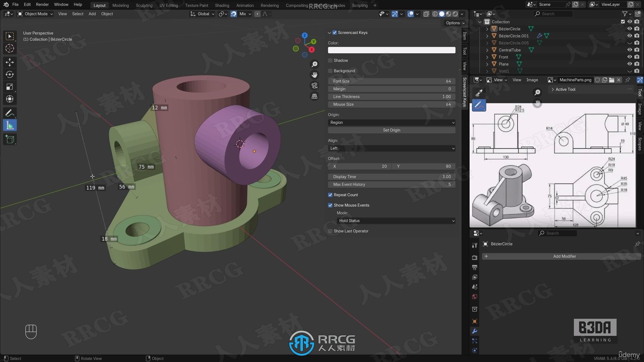Select the Annotate tool
The width and height of the screenshot is (644, 362).
[10, 113]
